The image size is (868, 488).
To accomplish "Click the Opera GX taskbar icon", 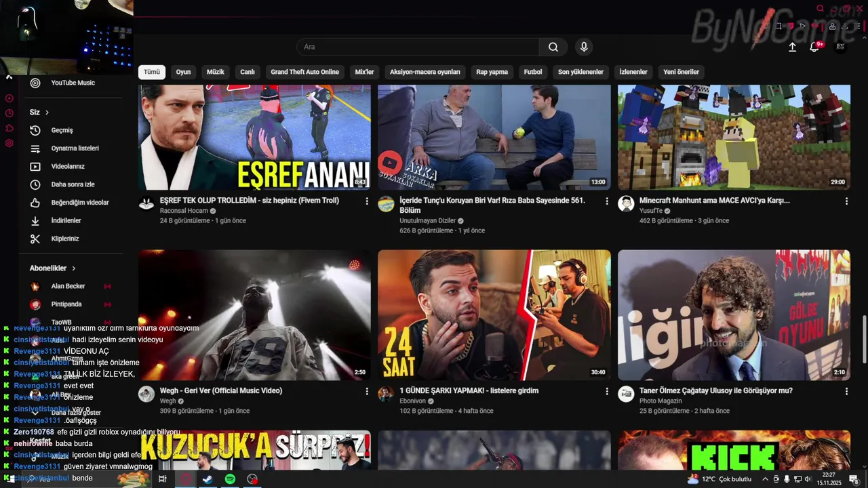I will [185, 479].
